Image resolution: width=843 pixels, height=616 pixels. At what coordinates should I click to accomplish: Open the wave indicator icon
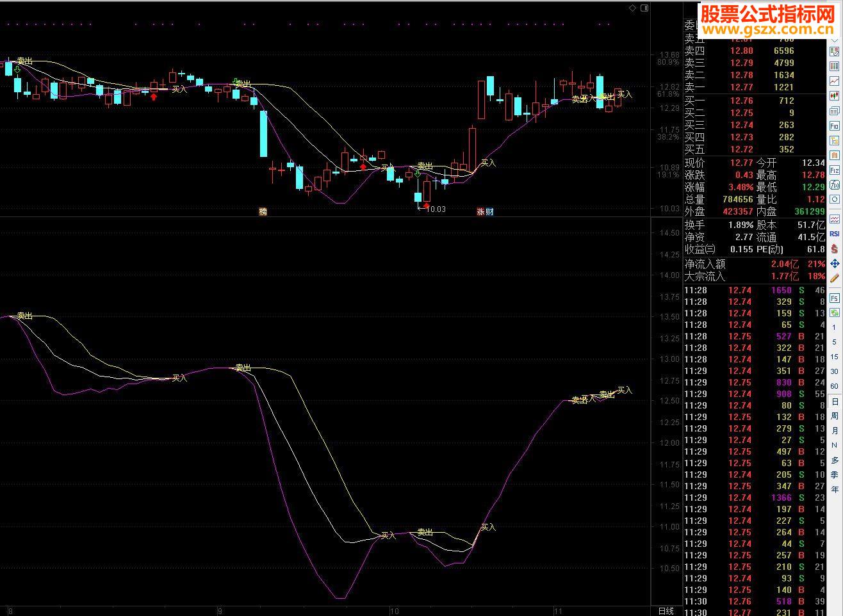coord(835,219)
